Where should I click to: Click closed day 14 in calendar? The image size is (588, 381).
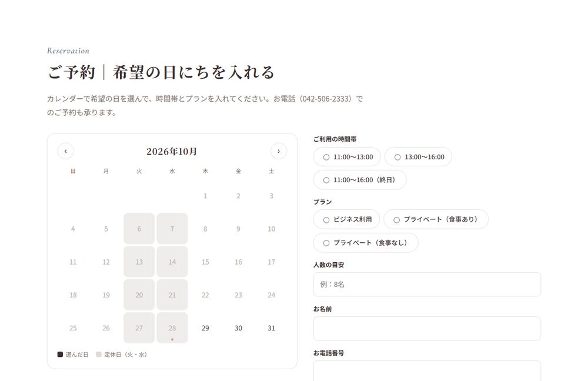click(x=172, y=262)
